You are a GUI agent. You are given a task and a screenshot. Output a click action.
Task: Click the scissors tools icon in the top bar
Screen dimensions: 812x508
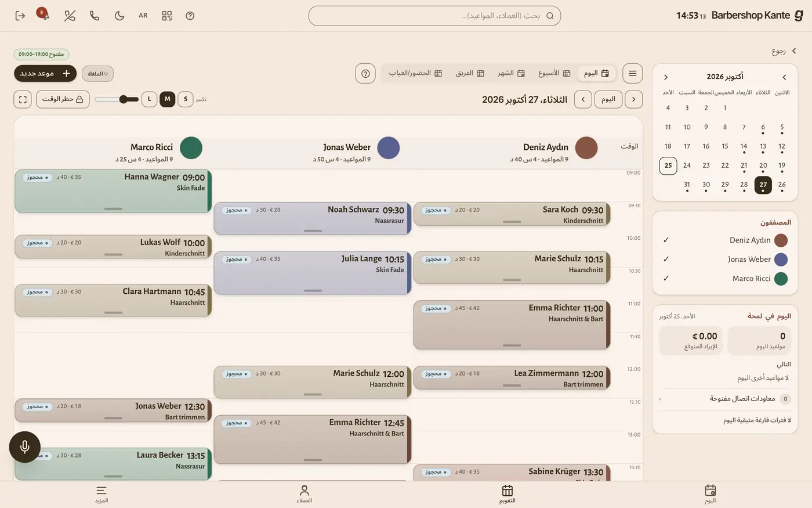click(x=70, y=16)
